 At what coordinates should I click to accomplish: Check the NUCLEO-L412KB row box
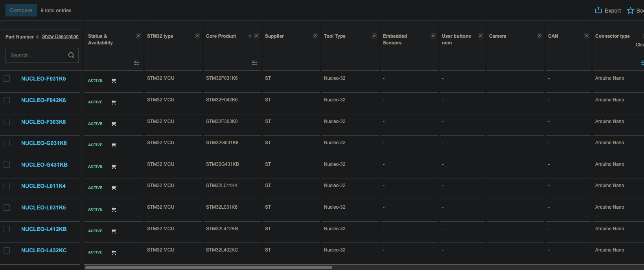coord(7,229)
